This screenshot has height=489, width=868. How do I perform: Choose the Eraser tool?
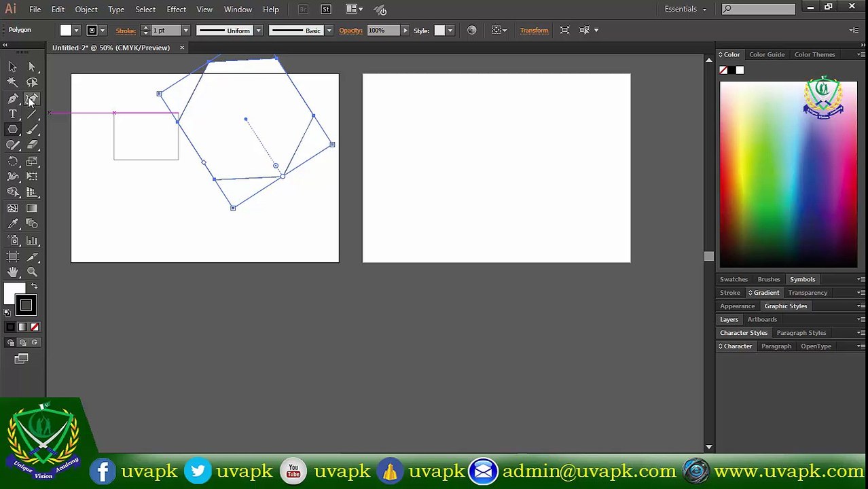point(32,145)
